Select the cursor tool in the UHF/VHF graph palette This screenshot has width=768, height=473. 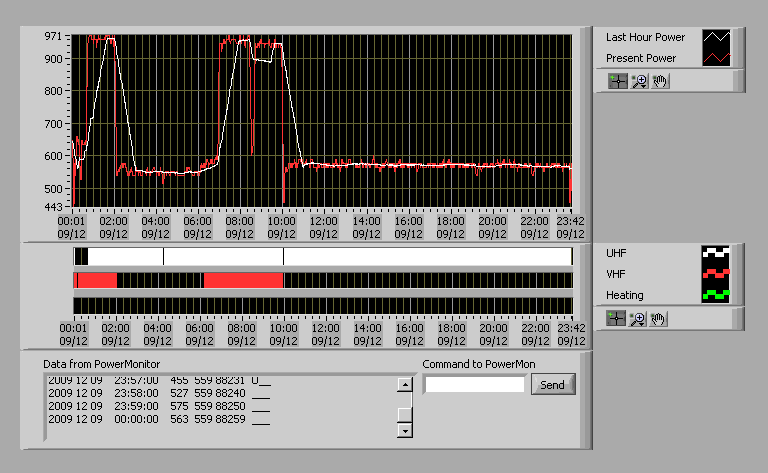(x=618, y=318)
